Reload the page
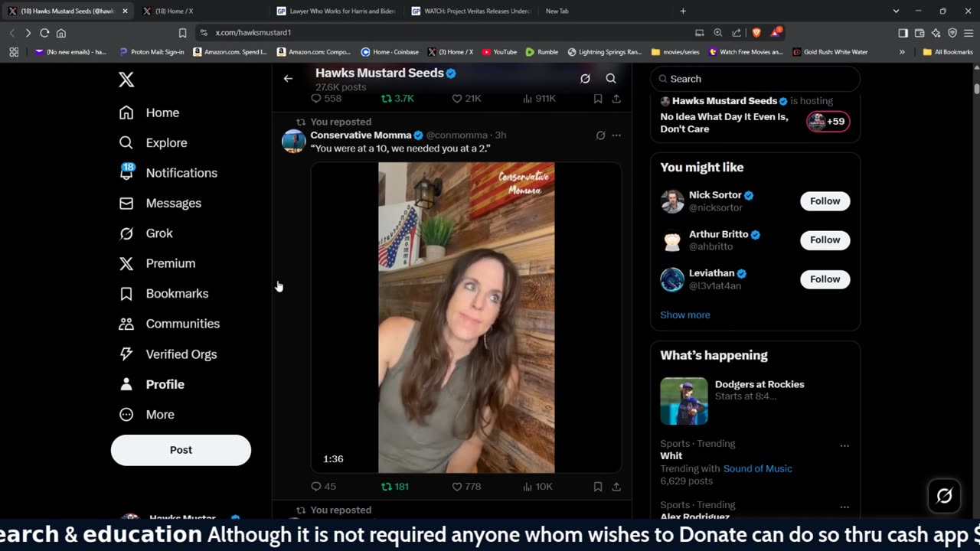Viewport: 980px width, 551px height. [44, 33]
